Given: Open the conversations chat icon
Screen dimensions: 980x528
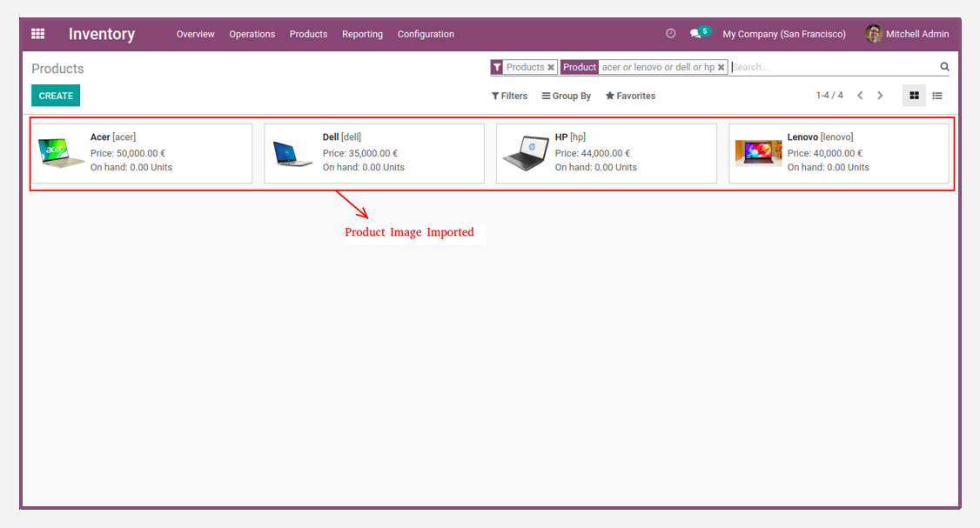Looking at the screenshot, I should pos(695,34).
